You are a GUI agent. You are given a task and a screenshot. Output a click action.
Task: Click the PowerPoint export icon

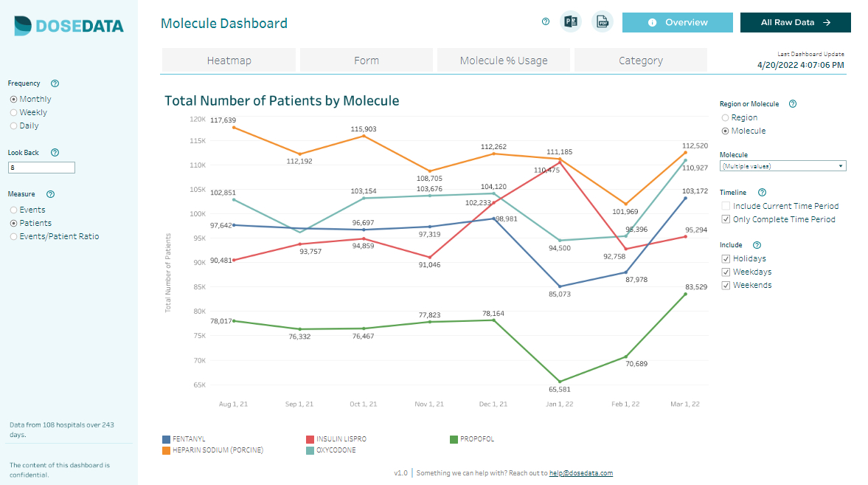click(570, 22)
